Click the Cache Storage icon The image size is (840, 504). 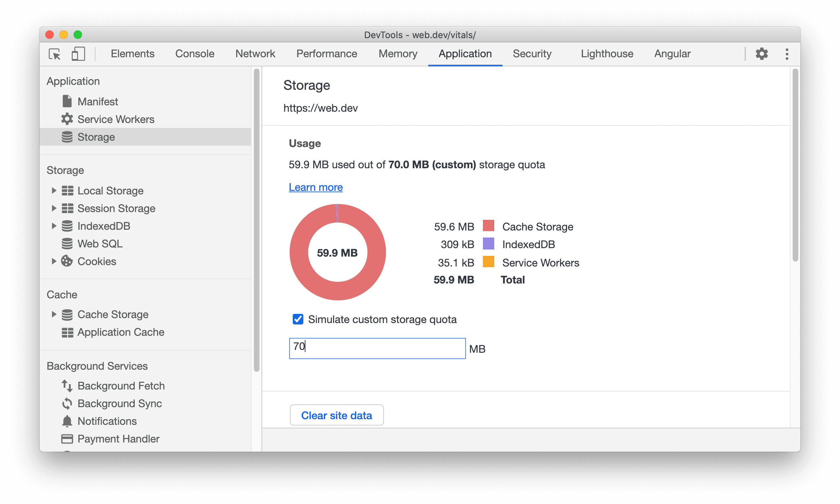point(67,315)
